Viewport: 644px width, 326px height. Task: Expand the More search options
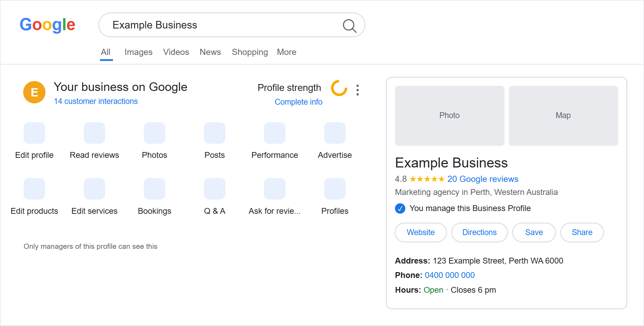click(287, 52)
